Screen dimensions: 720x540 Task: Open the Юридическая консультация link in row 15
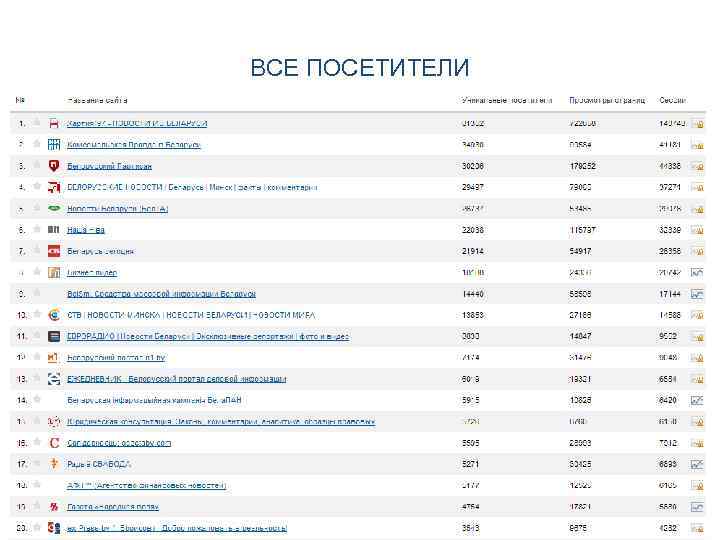pyautogui.click(x=221, y=422)
